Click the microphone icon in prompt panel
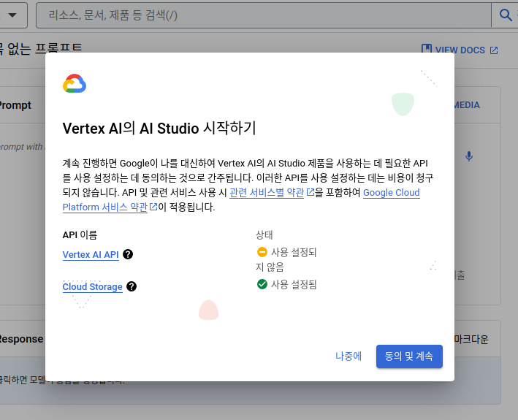518x420 pixels. point(469,156)
